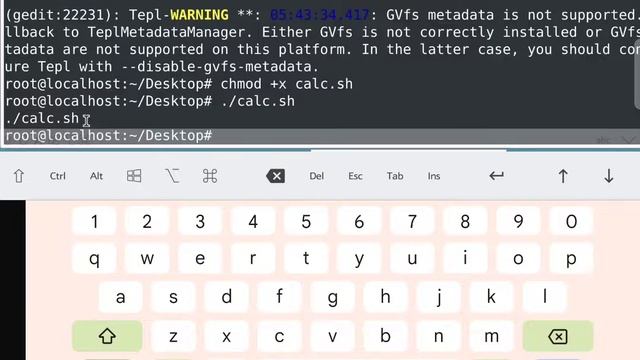640x360 pixels.
Task: Tap the Esc key
Action: (x=355, y=176)
